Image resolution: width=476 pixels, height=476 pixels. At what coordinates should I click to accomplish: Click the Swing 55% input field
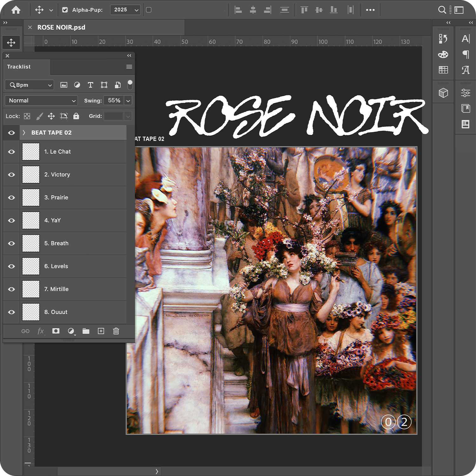(x=114, y=101)
